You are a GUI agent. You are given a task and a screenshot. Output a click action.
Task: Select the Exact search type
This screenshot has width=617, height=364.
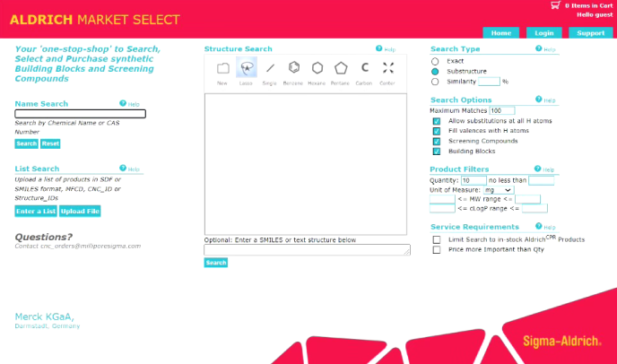click(x=435, y=61)
